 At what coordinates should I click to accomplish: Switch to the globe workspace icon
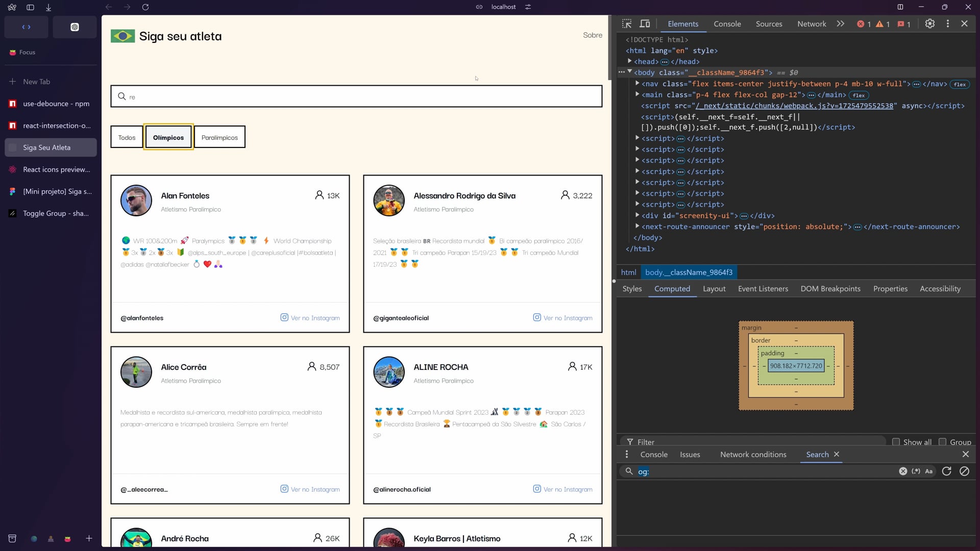coord(34,539)
